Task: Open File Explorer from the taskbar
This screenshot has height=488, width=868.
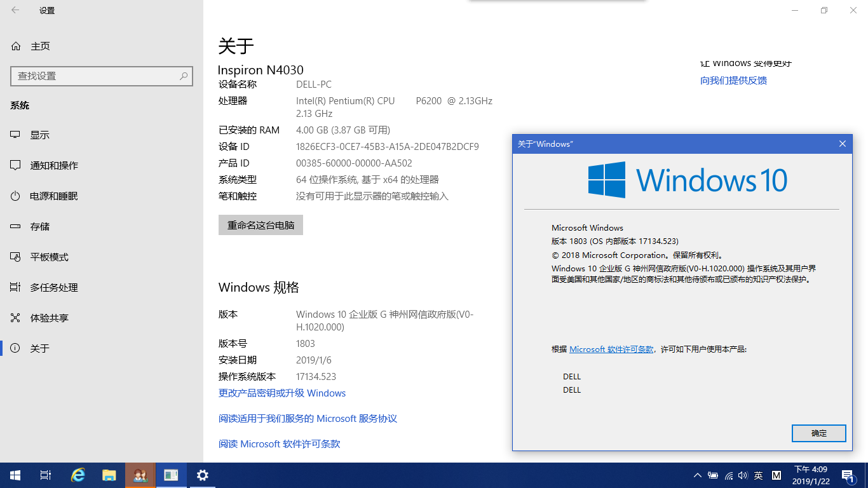Action: click(109, 475)
